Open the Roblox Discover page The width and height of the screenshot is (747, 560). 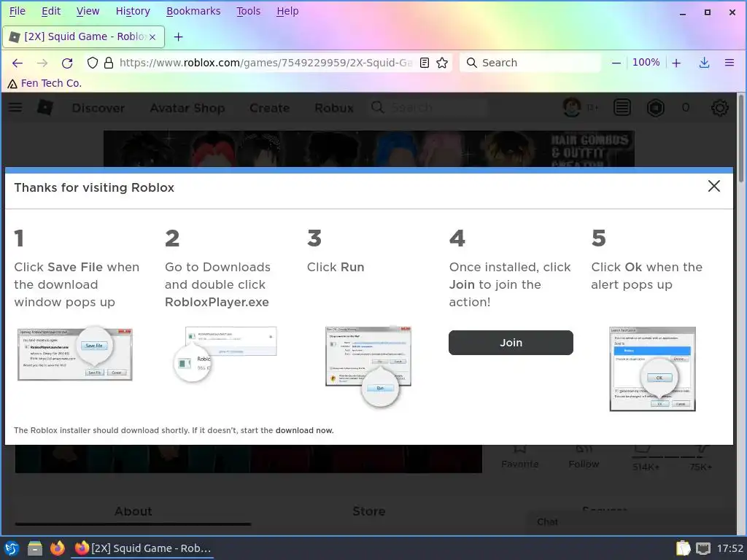(x=98, y=108)
